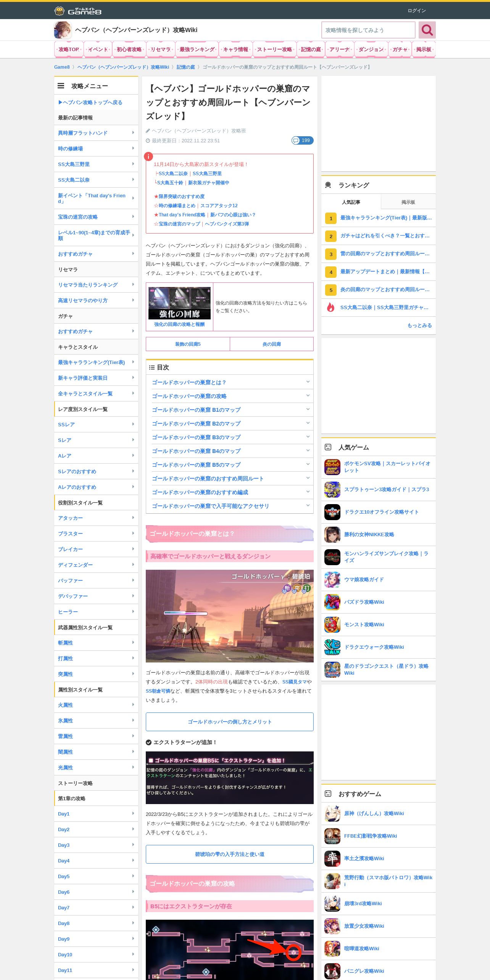Open the 炎の回廊 link
Image resolution: width=490 pixels, height=980 pixels.
pyautogui.click(x=272, y=344)
